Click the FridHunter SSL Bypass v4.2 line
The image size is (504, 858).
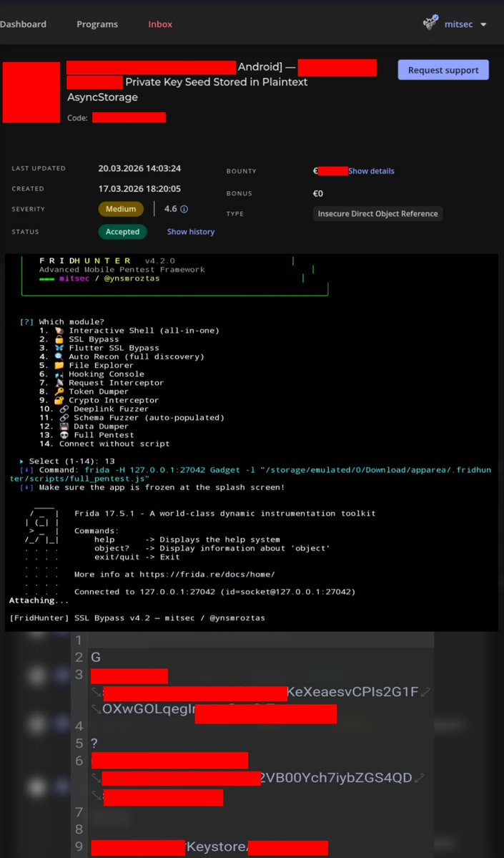137,618
